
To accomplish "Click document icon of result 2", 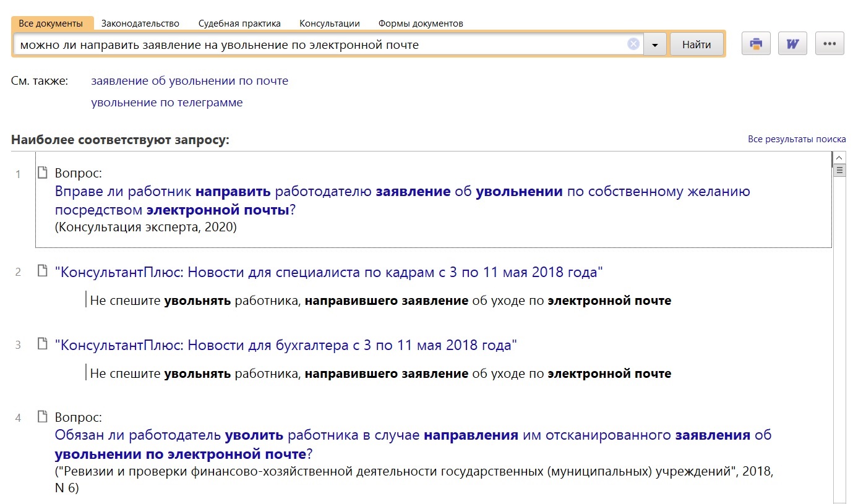I will tap(42, 270).
